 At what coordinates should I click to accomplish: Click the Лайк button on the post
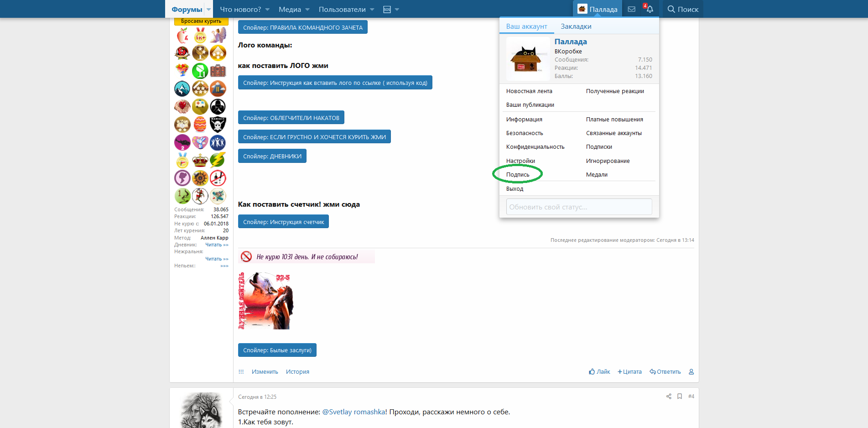[x=599, y=372]
